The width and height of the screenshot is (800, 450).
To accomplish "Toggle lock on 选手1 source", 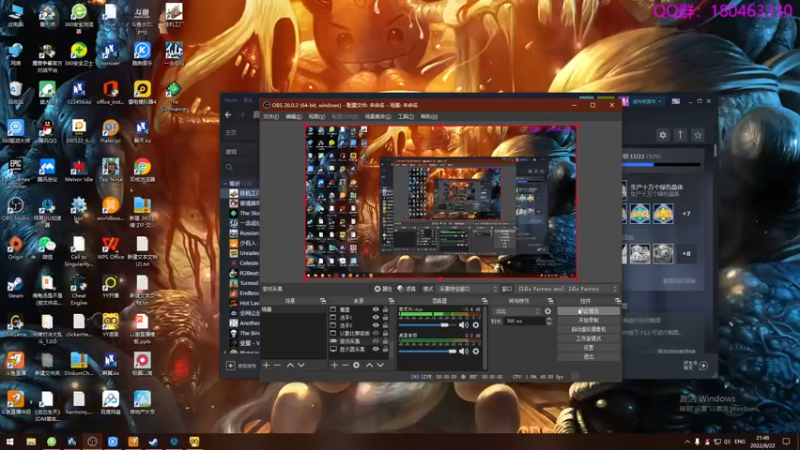I will (385, 317).
